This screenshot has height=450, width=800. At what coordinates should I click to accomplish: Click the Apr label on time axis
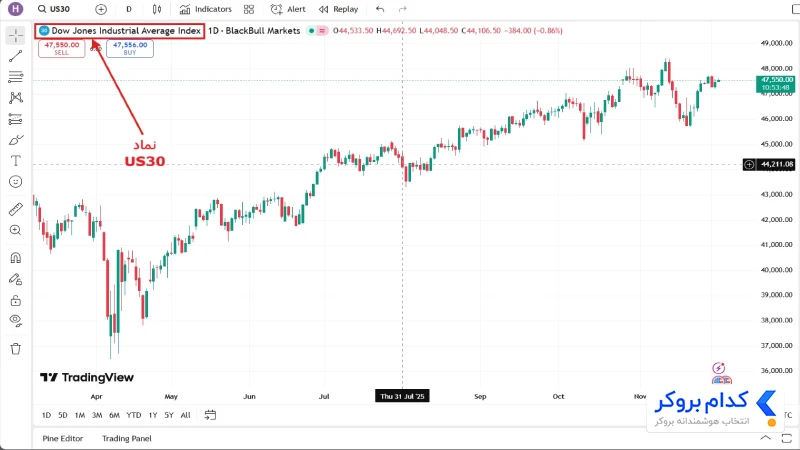(x=96, y=396)
